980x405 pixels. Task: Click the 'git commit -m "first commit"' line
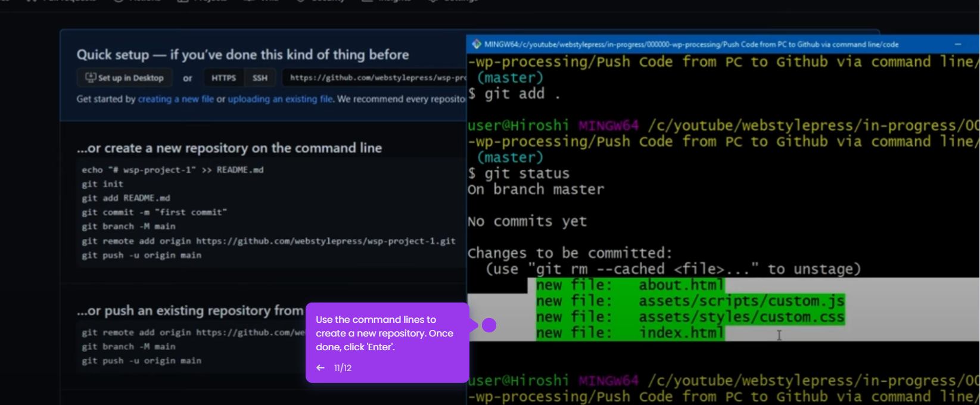tap(154, 212)
